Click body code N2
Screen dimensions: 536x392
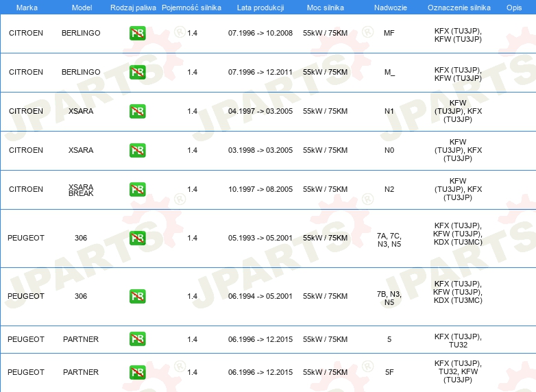[389, 189]
